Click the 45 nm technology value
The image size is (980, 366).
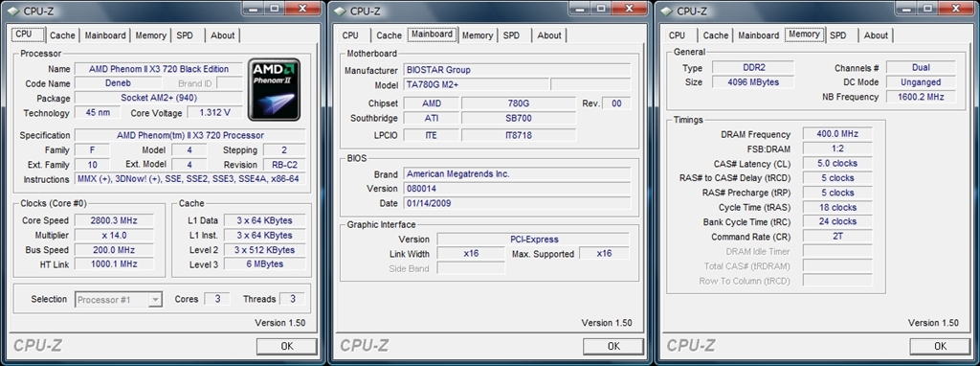point(98,113)
